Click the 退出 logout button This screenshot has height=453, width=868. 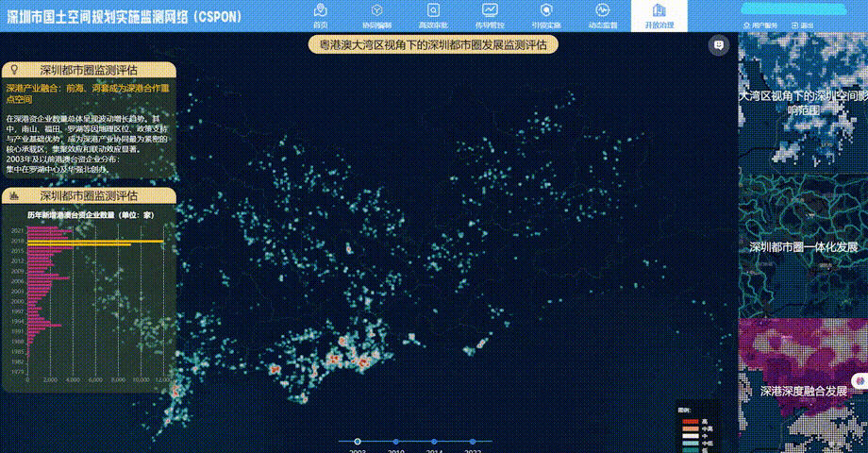click(805, 25)
